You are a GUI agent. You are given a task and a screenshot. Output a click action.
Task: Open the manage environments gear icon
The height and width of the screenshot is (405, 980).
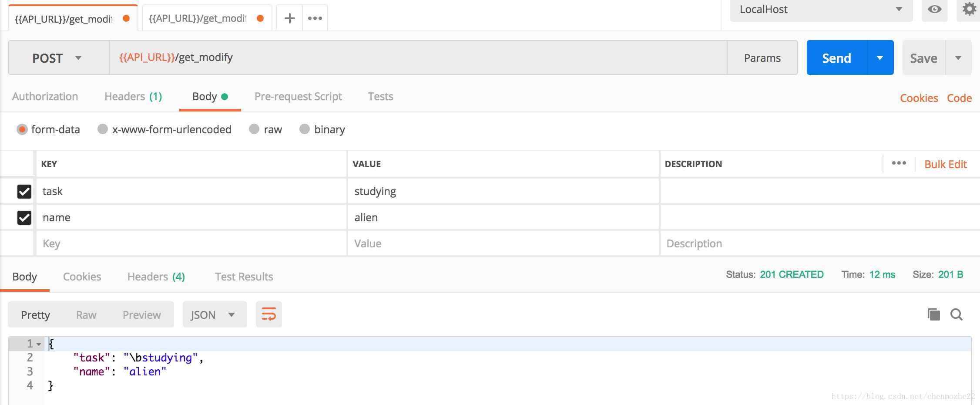point(969,9)
